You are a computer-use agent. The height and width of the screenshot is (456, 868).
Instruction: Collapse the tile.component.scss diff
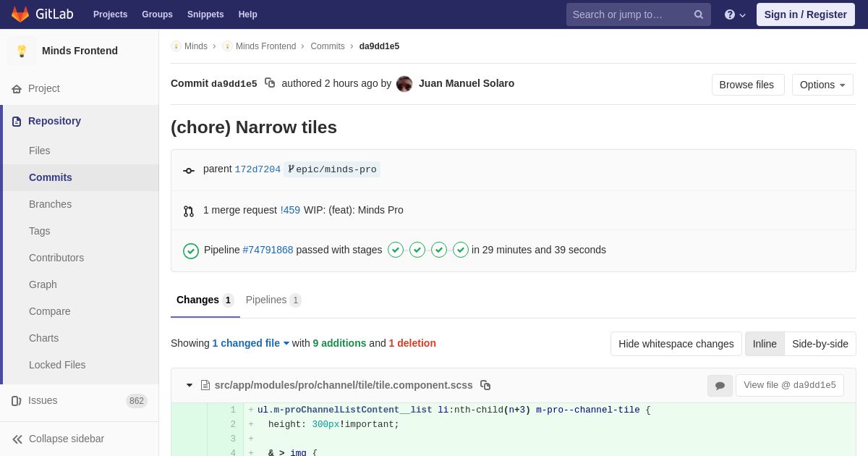click(190, 385)
